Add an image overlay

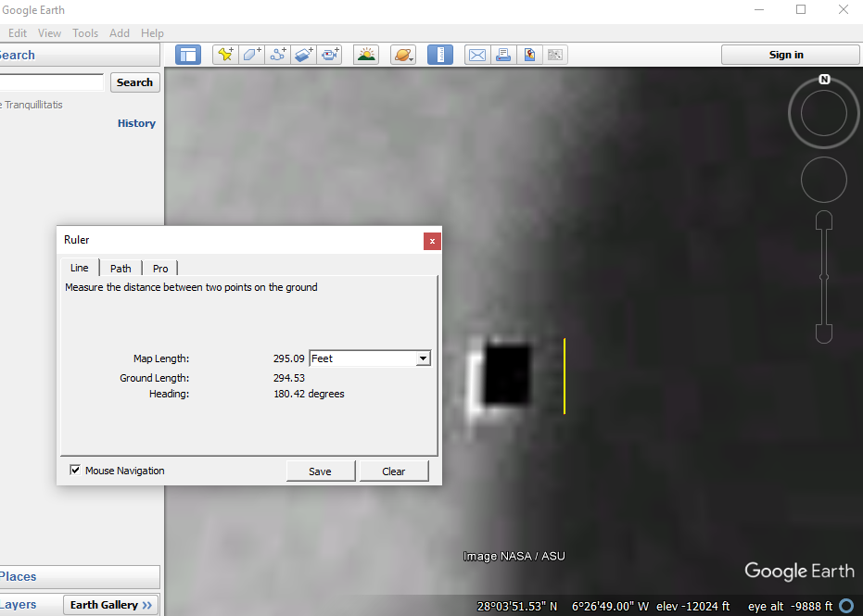point(304,55)
